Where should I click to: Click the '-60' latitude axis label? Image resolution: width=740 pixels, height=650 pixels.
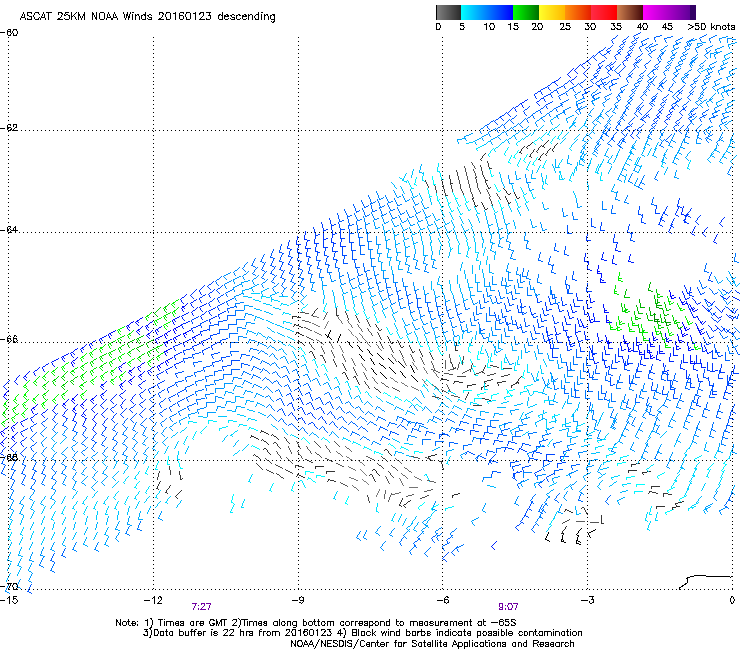(9, 33)
